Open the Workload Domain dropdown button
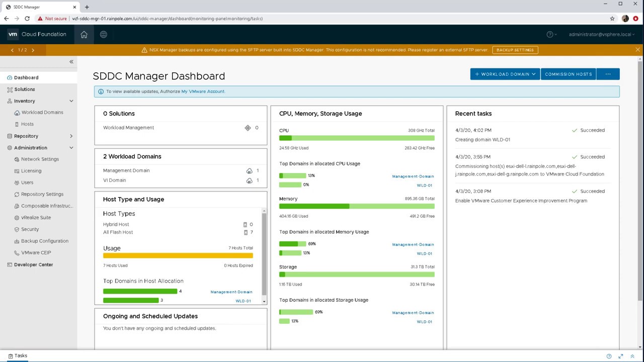 (x=505, y=74)
